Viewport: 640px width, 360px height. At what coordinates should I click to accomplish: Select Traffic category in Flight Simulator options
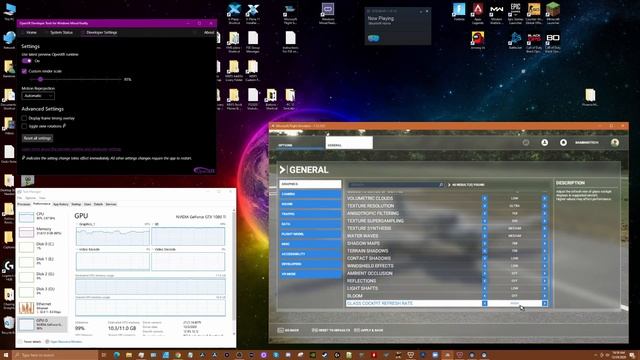310,214
